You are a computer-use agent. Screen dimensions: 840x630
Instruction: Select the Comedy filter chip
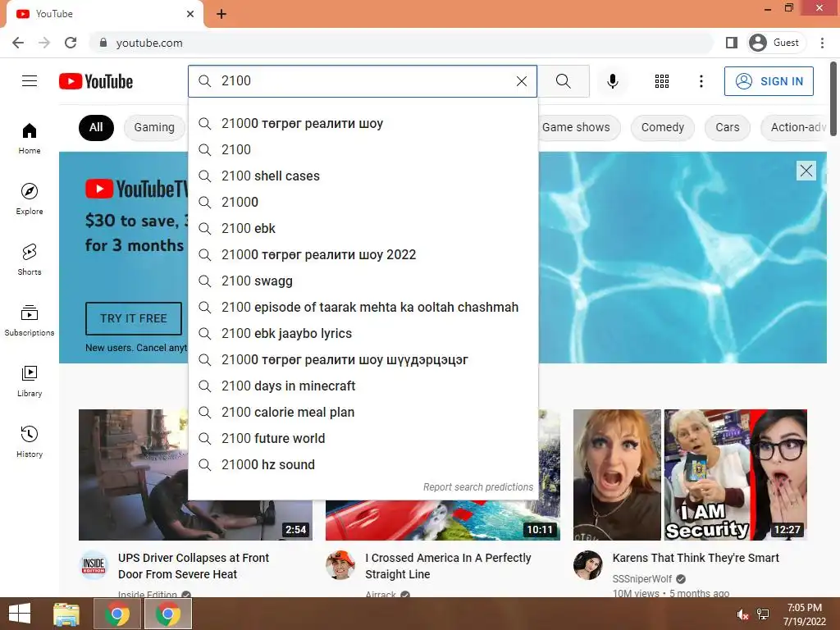(663, 127)
